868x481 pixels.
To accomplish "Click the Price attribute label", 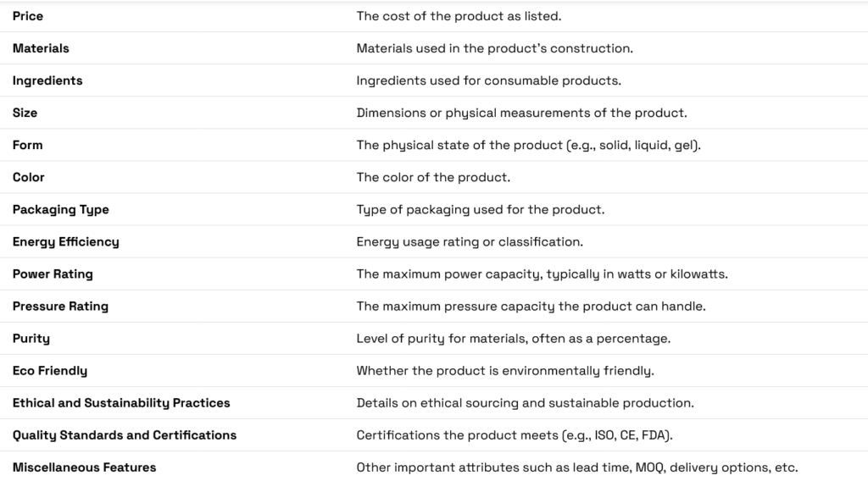I will click(x=28, y=16).
